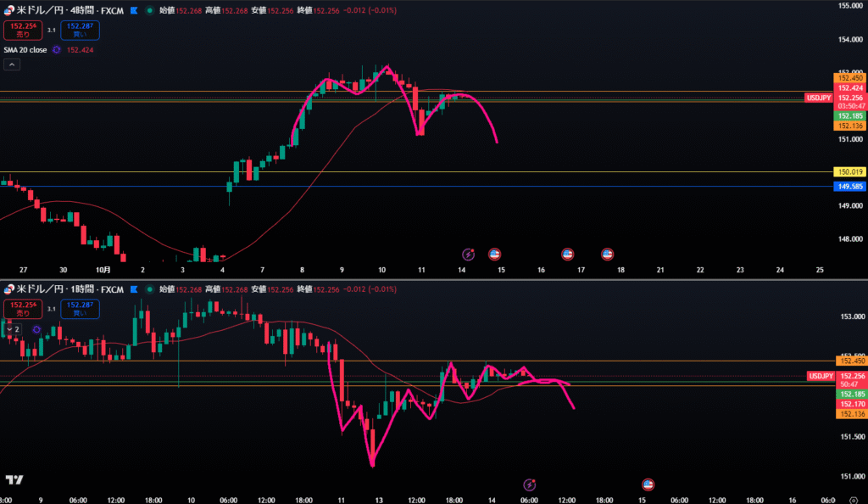Click the purple SMA indicator icon in the 4-hour chart

(x=57, y=50)
